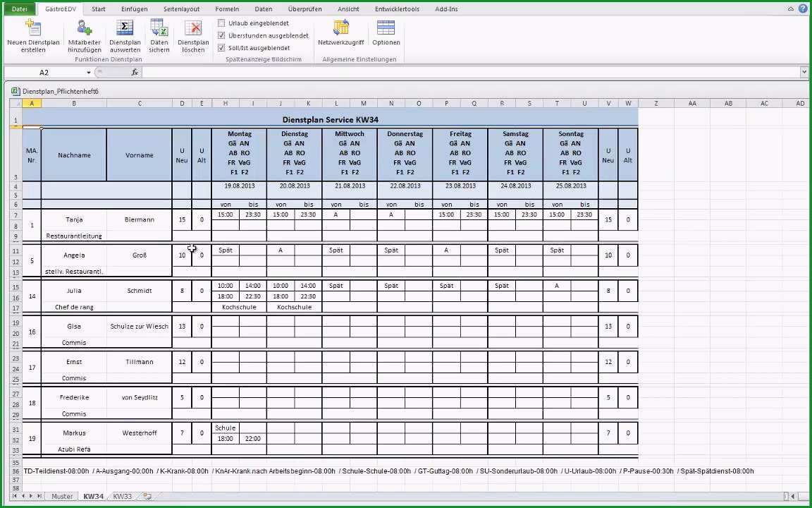The width and height of the screenshot is (812, 508).
Task: Select the KW34 sheet tab
Action: [93, 497]
